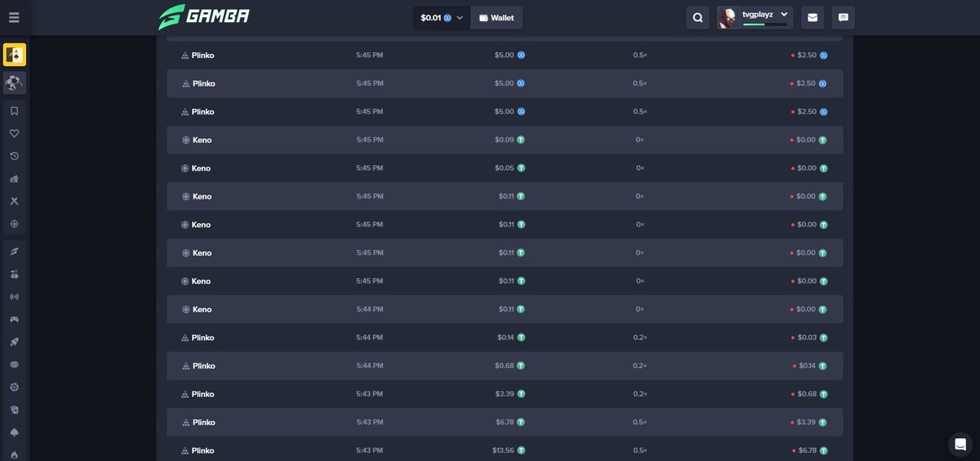Click the Gamba logo
980x461 pixels.
(204, 17)
